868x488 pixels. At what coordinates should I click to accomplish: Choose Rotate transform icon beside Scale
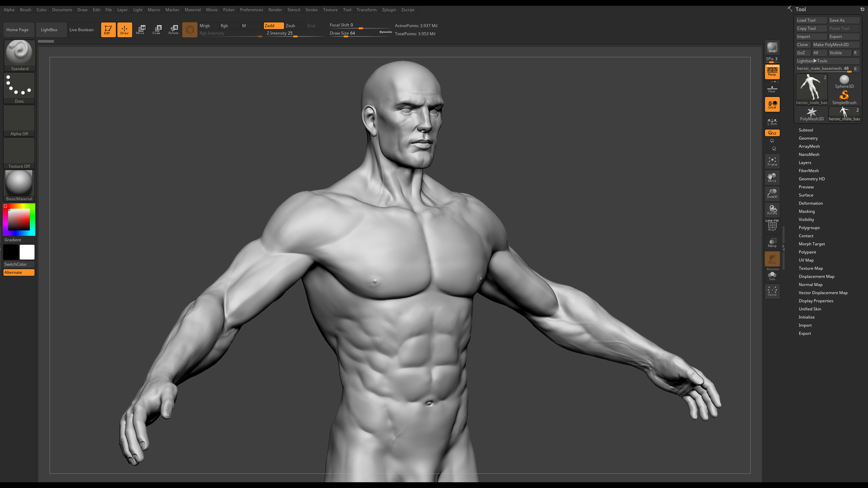(x=174, y=29)
